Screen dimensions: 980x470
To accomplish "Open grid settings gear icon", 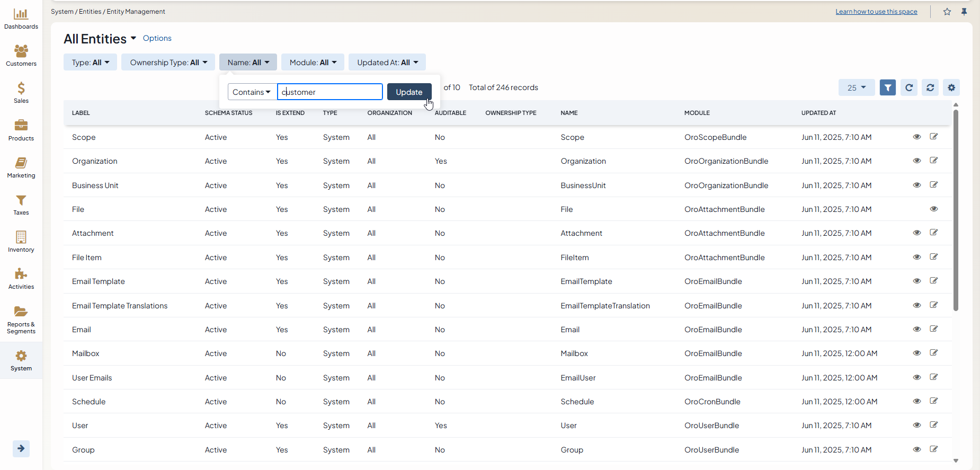I will pyautogui.click(x=951, y=88).
